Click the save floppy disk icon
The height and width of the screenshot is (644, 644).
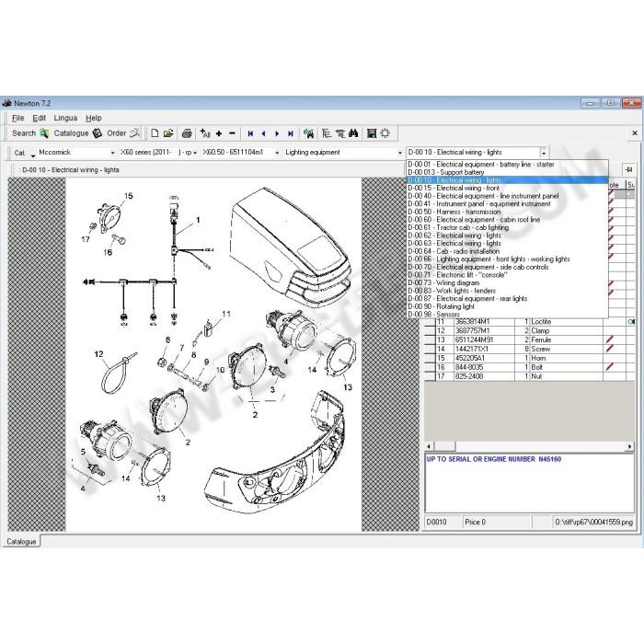[x=372, y=133]
